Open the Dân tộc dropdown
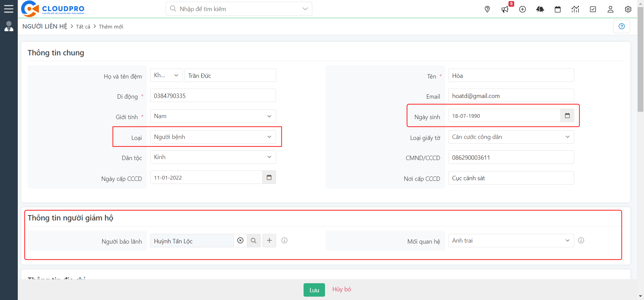This screenshot has width=644, height=300. (x=213, y=157)
